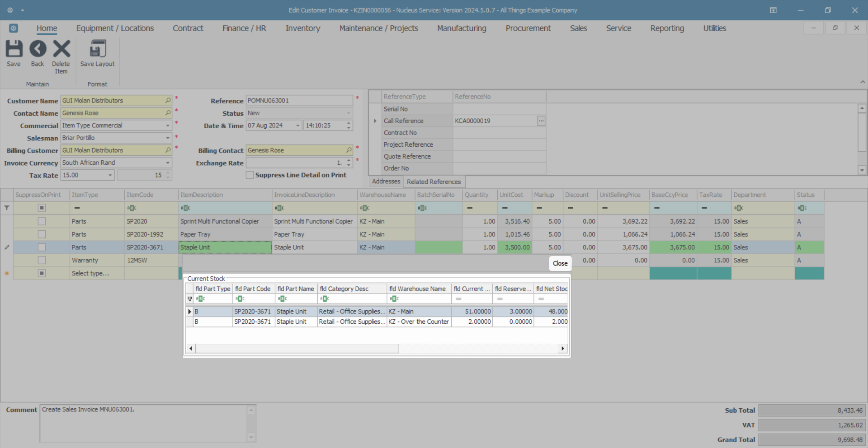Click the grid filter funnel icon
Screen dimensions: 868x448
coord(7,208)
